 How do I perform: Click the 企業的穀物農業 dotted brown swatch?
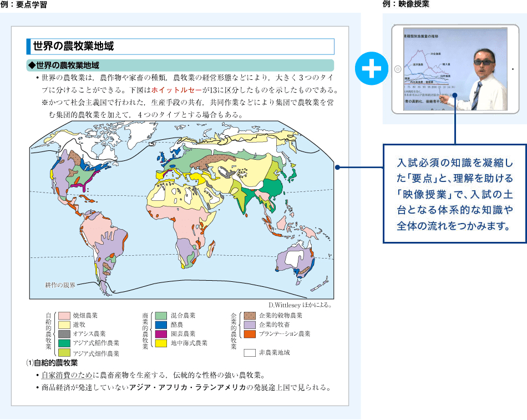[x=250, y=316]
